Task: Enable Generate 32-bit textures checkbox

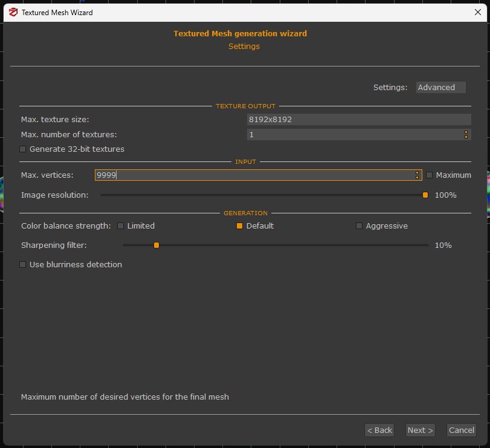Action: click(x=23, y=149)
